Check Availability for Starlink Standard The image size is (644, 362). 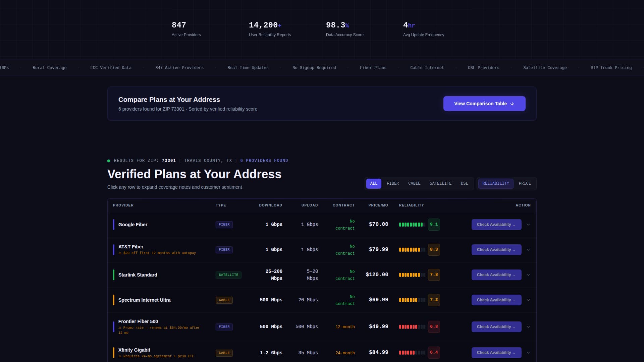[496, 275]
